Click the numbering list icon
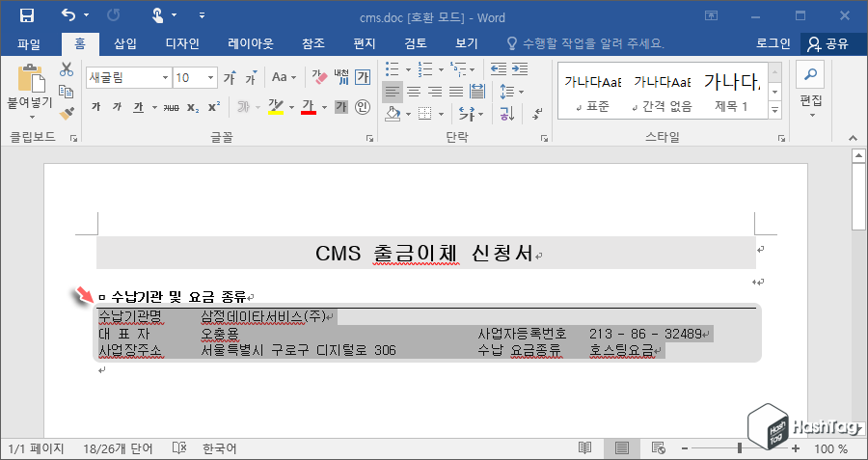 425,69
